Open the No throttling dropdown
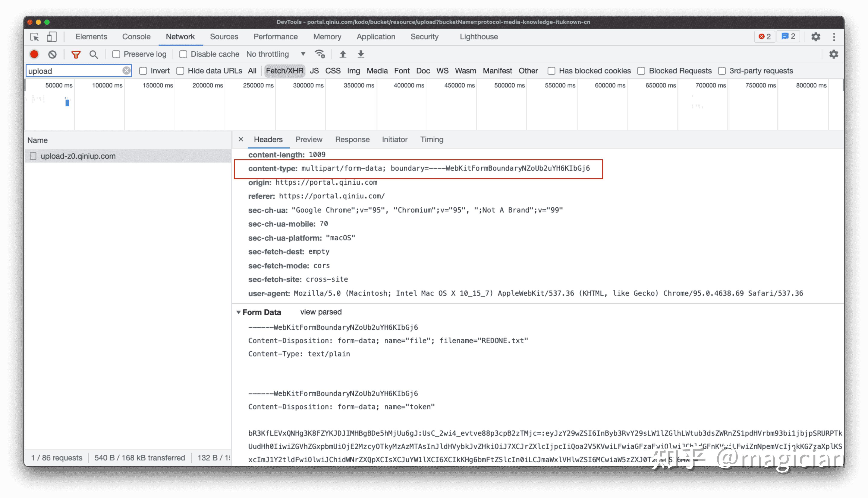 click(x=276, y=54)
